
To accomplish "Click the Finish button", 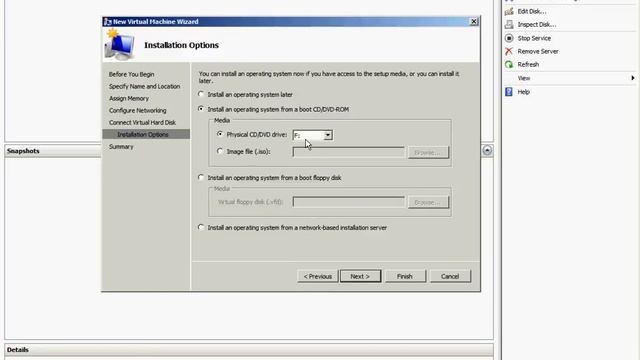I will [405, 276].
